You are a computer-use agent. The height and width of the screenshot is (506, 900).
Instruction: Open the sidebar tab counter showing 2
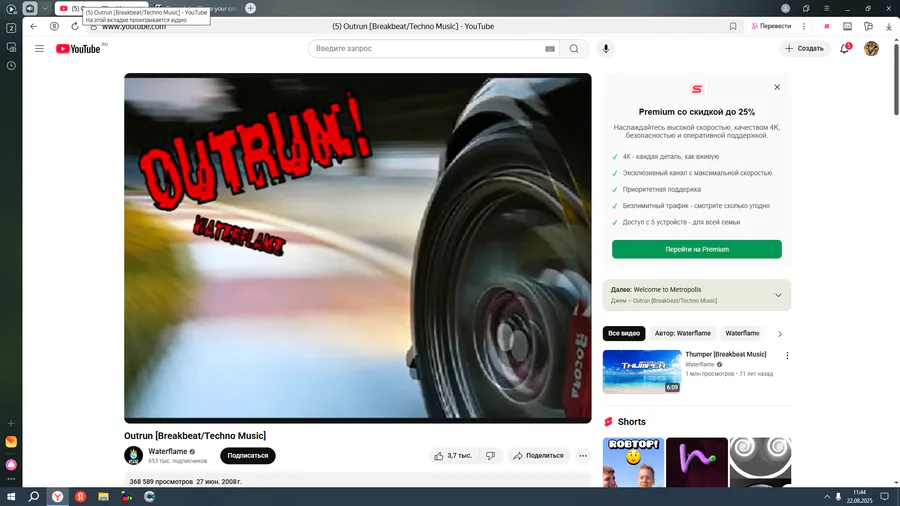point(11,28)
